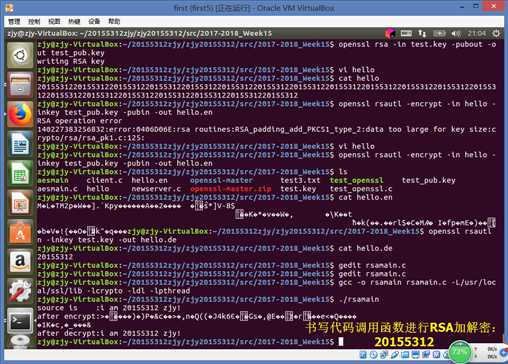Screen dimensions: 508x364
Task: Open the network arrows indicator
Action: coord(422,33)
